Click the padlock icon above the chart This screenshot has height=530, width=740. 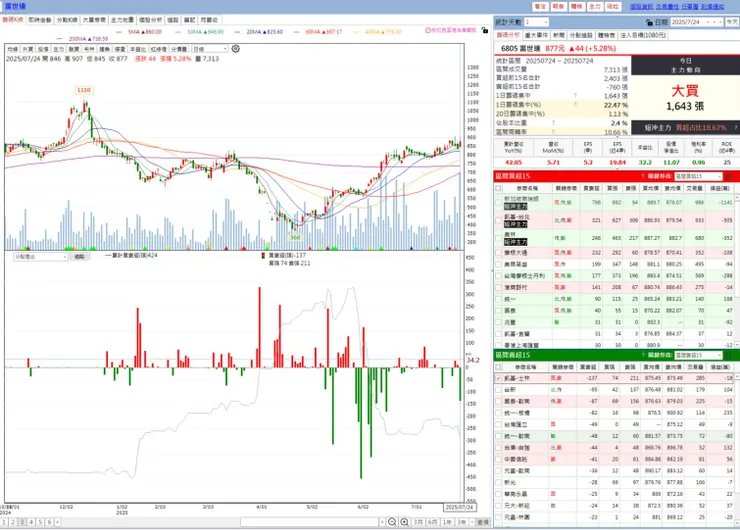pyautogui.click(x=485, y=30)
